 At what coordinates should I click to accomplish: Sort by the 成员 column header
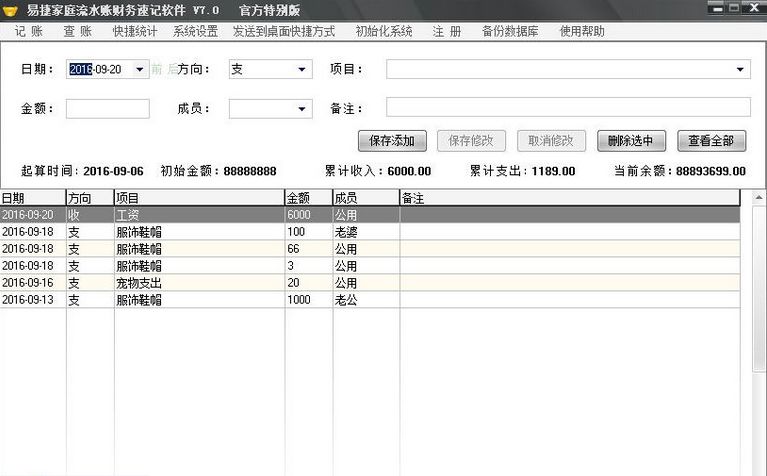pyautogui.click(x=366, y=198)
